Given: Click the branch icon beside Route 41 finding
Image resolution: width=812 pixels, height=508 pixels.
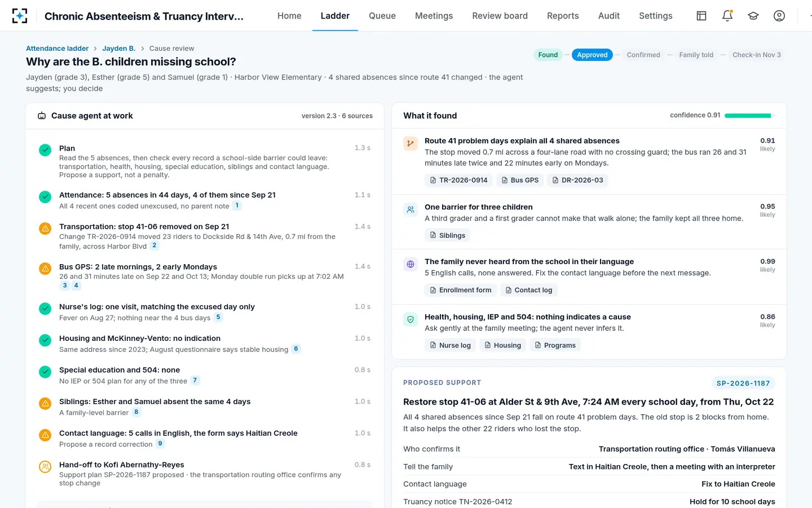Looking at the screenshot, I should pos(411,143).
